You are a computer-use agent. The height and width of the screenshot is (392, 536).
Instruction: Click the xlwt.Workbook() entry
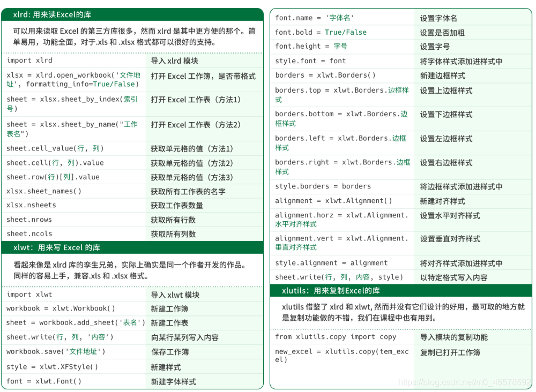coord(59,308)
